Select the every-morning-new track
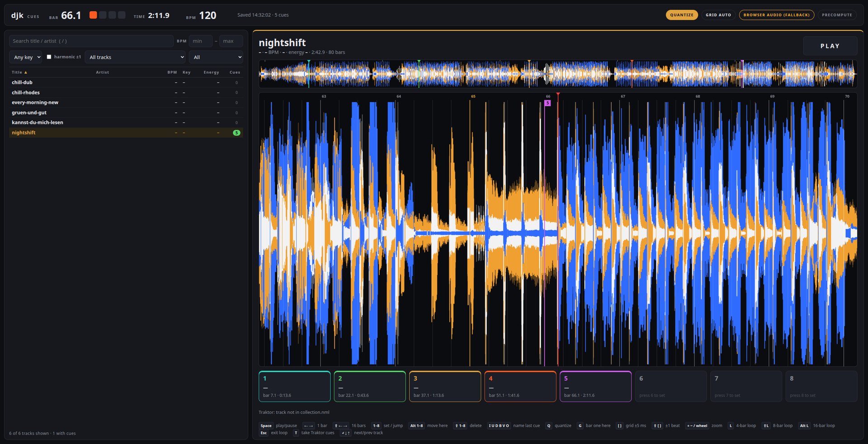The image size is (868, 444). tap(126, 103)
